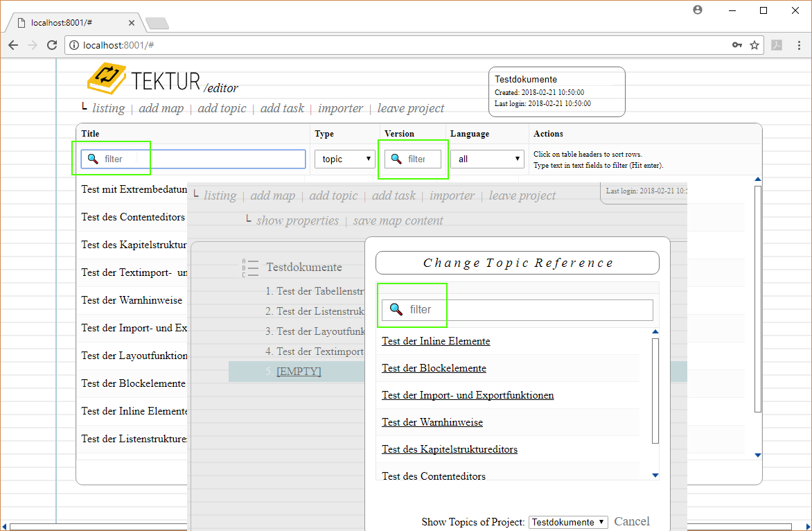Click the dialog topic list scrollbar
The height and width of the screenshot is (531, 812).
pyautogui.click(x=655, y=390)
